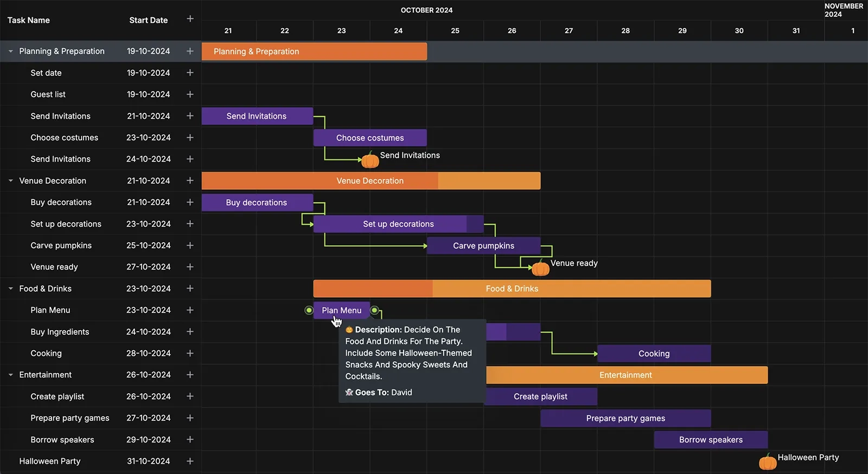Collapse the Venue Decoration group

tap(11, 181)
